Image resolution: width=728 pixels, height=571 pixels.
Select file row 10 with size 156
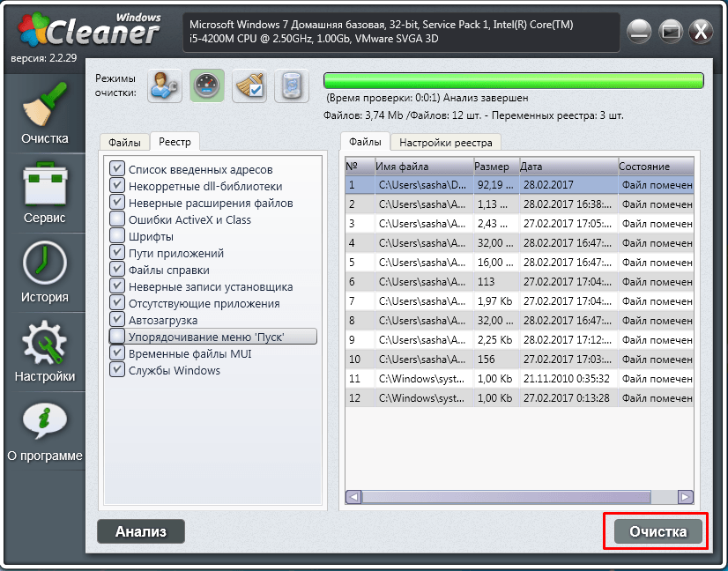(x=519, y=360)
